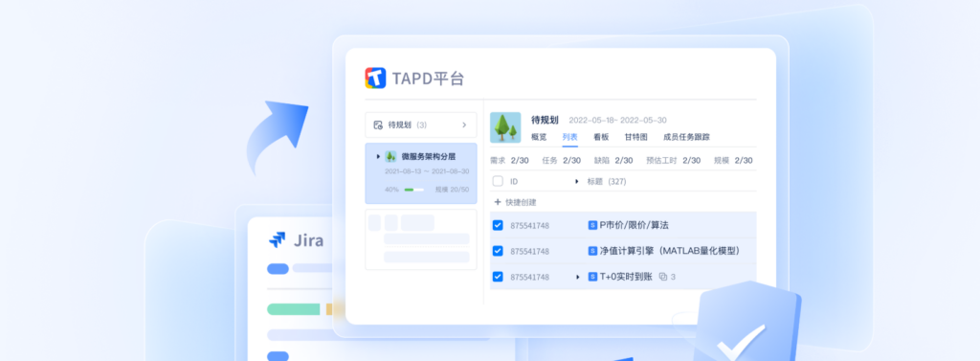Click the ID column header
This screenshot has height=361, width=980.
tap(514, 181)
